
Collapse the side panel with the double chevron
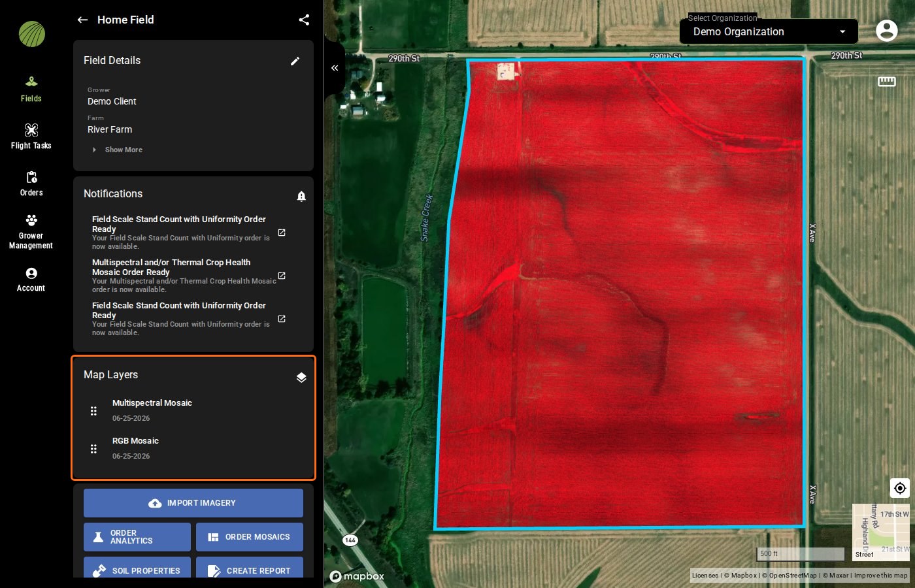tap(335, 68)
